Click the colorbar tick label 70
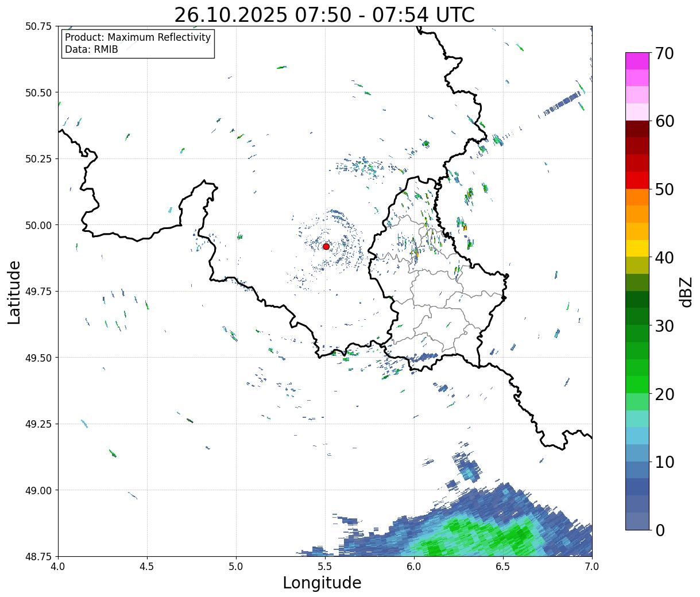The width and height of the screenshot is (700, 597). point(664,53)
